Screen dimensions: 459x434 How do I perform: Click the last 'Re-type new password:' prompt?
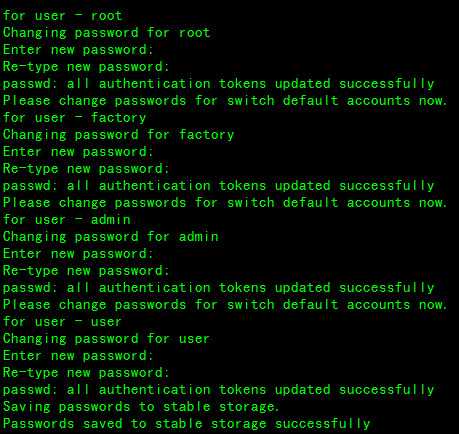[x=86, y=373]
